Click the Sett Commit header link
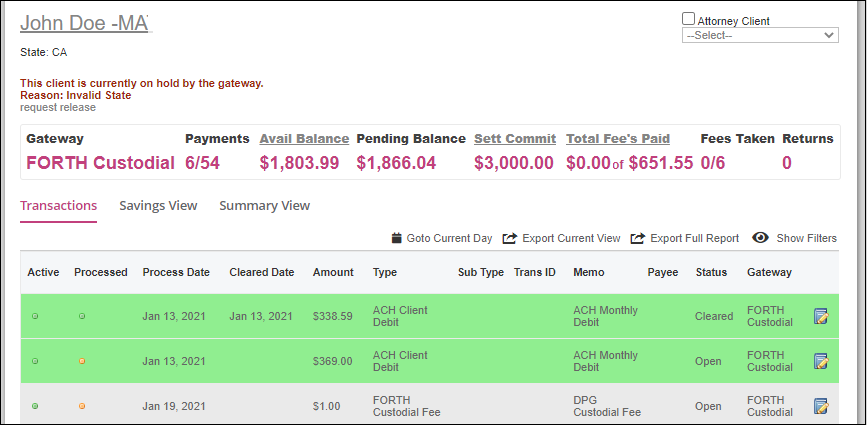Viewport: 867px width, 425px height. coord(515,139)
